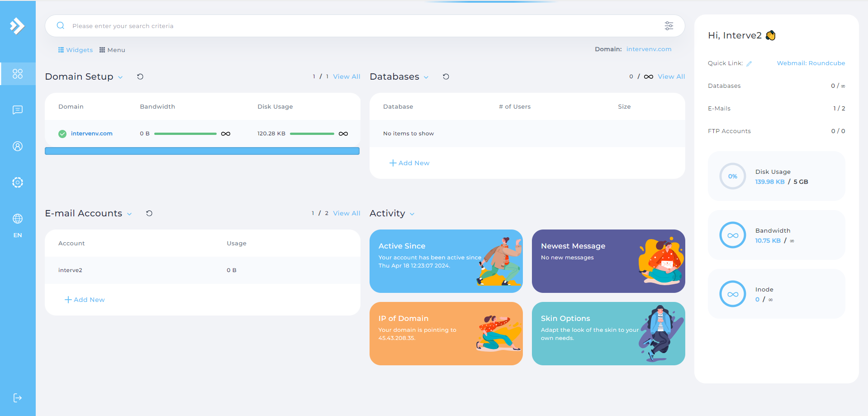This screenshot has width=868, height=416.
Task: Open the Webmail: Roundcube link
Action: (811, 63)
